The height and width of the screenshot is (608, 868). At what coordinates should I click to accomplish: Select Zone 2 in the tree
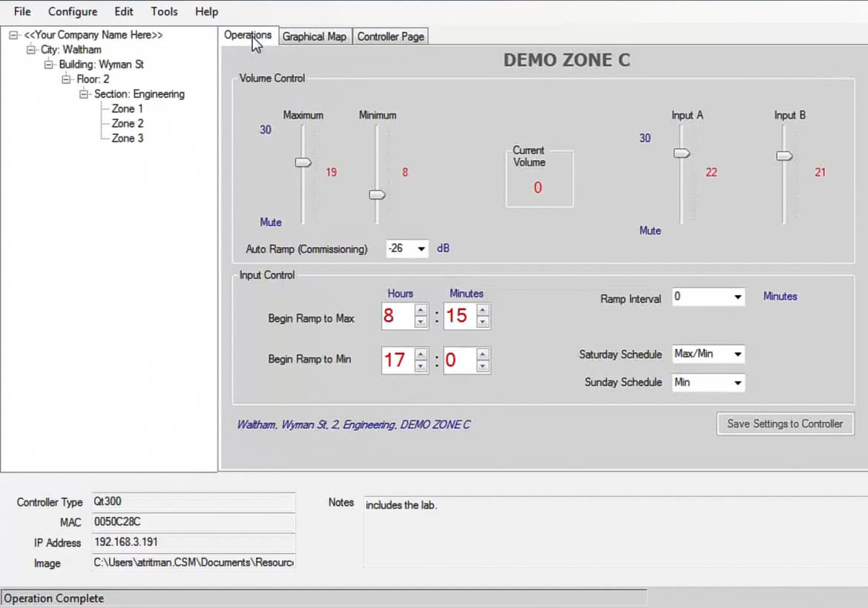(x=128, y=123)
